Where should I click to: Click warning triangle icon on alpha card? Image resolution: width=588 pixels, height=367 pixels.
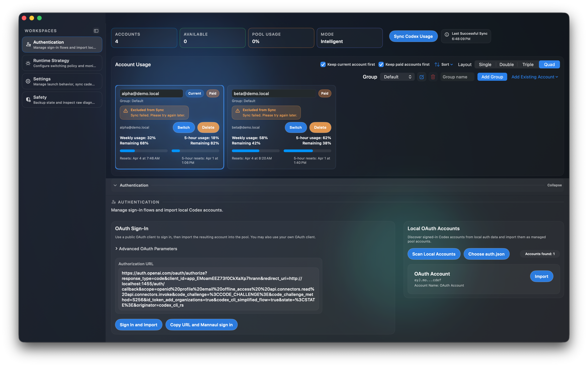coord(126,111)
